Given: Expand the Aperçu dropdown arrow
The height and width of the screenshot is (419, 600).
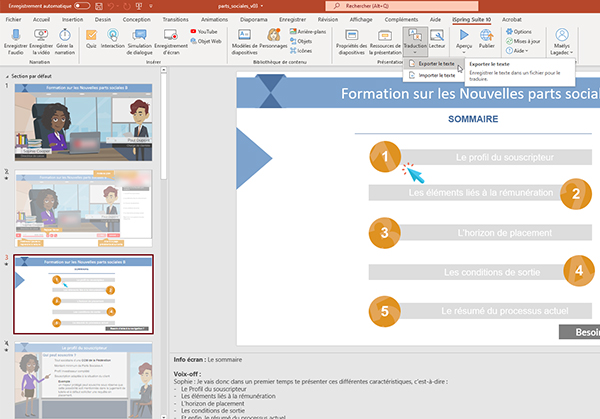Looking at the screenshot, I should (x=463, y=55).
